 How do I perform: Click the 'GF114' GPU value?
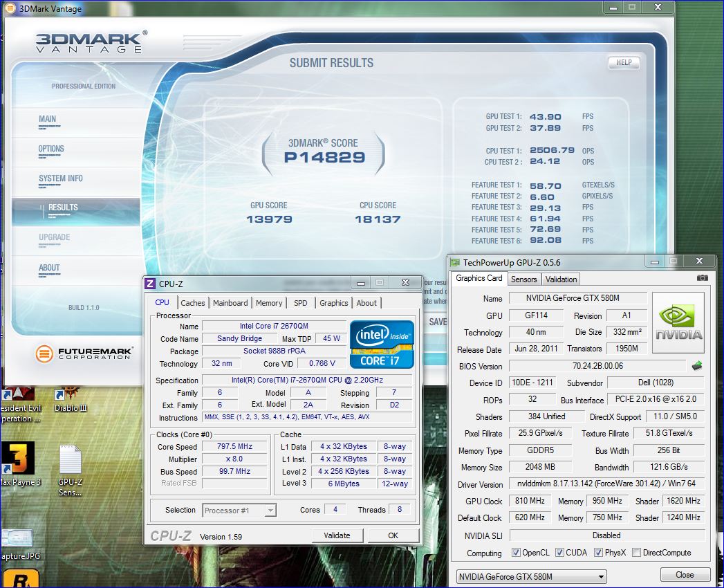[x=536, y=315]
